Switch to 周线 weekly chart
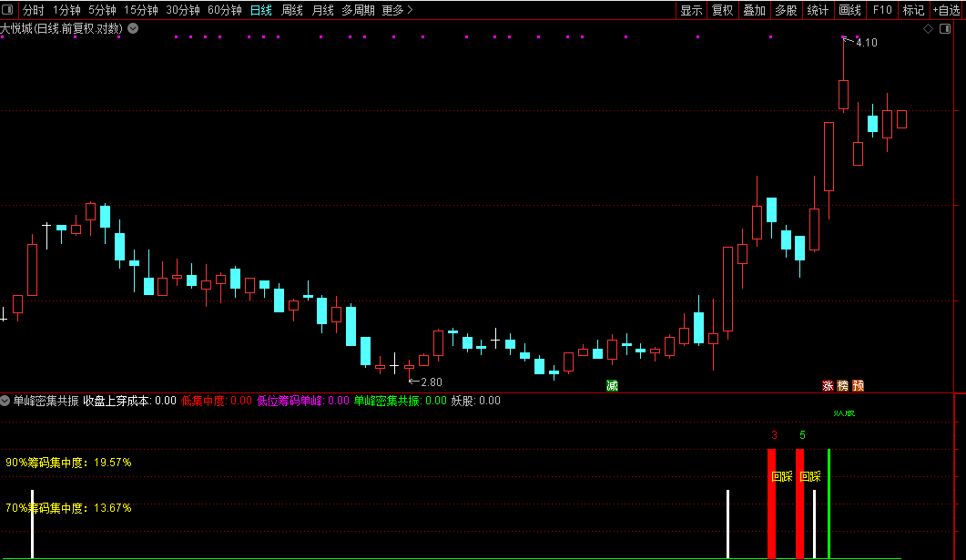 click(x=292, y=11)
